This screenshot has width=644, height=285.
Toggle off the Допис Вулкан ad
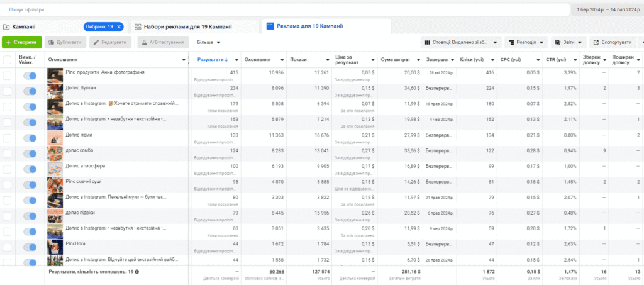(30, 91)
